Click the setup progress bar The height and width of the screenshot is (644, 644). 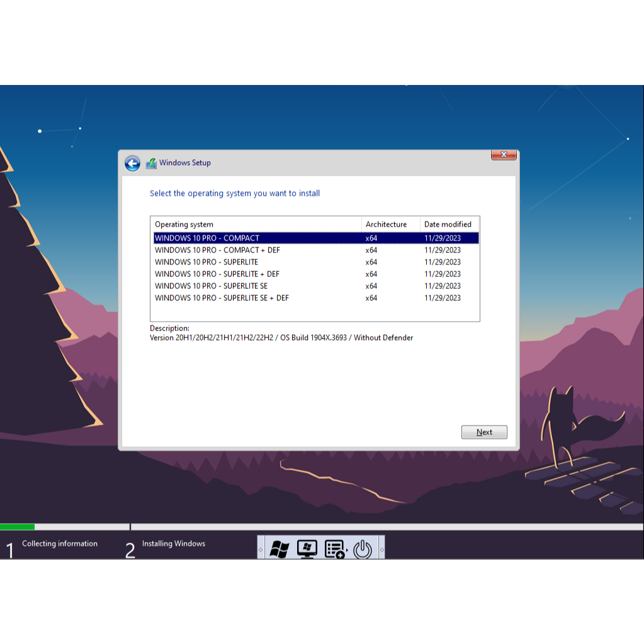pyautogui.click(x=322, y=526)
